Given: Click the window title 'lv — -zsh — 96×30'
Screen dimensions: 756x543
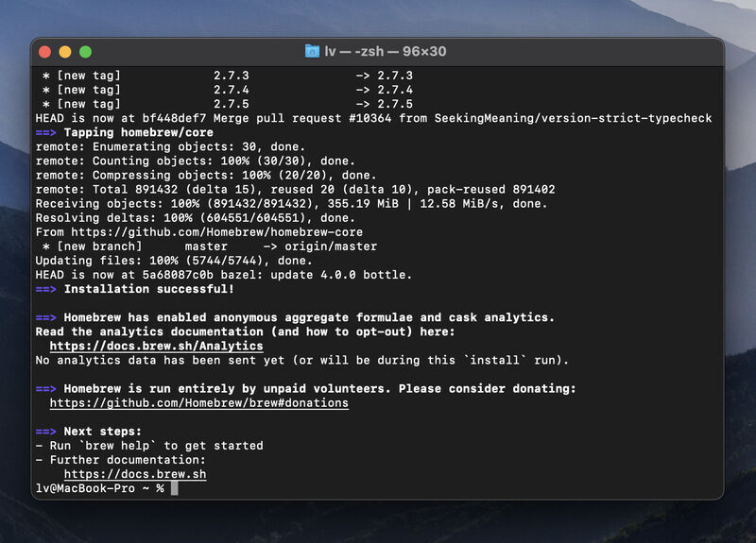Looking at the screenshot, I should point(386,51).
